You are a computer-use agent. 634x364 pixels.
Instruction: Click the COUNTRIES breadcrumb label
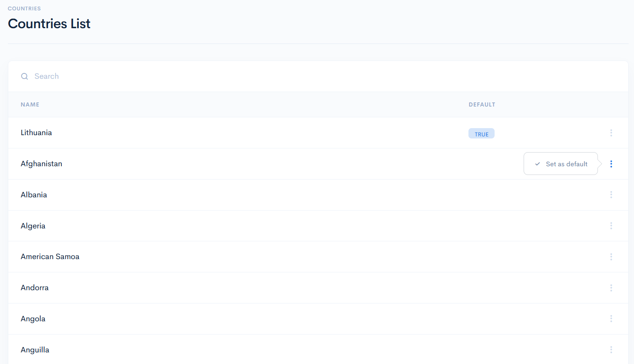coord(24,8)
